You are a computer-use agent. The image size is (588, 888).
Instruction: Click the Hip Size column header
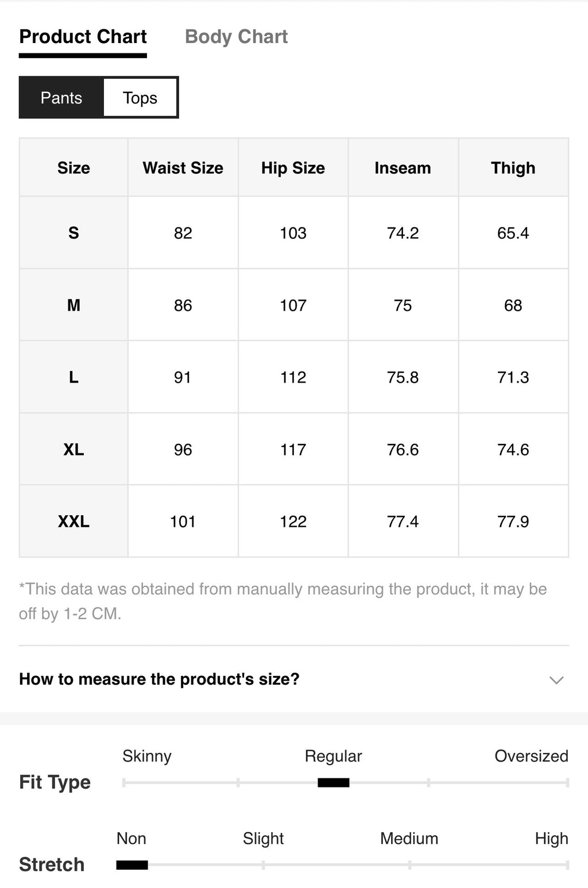[x=293, y=168]
